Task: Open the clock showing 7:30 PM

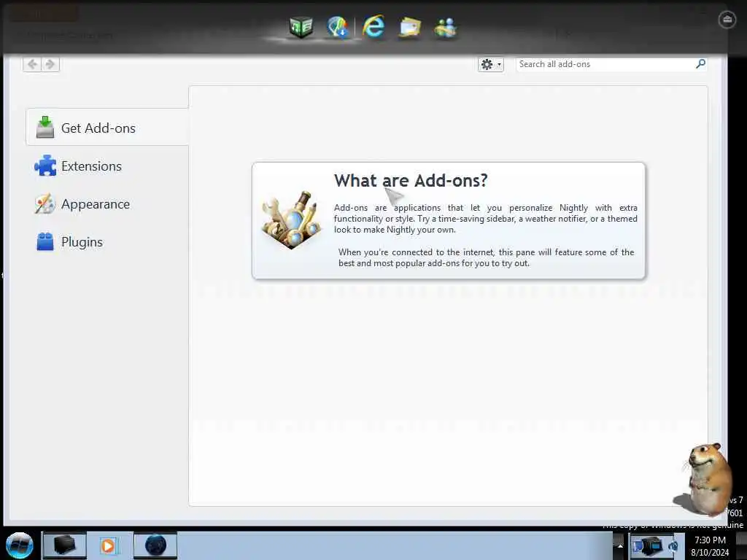Action: tap(710, 546)
